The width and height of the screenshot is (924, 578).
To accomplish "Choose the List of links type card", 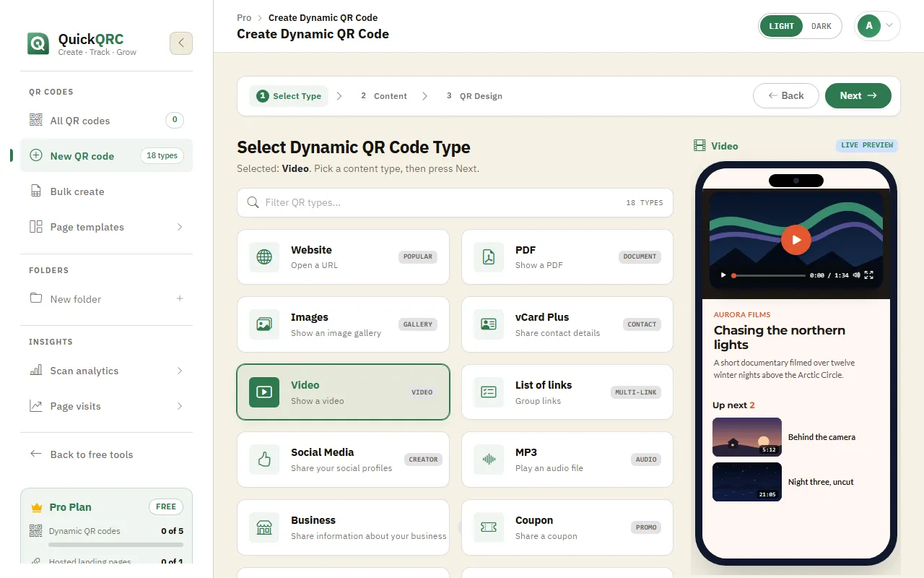I will [x=567, y=392].
